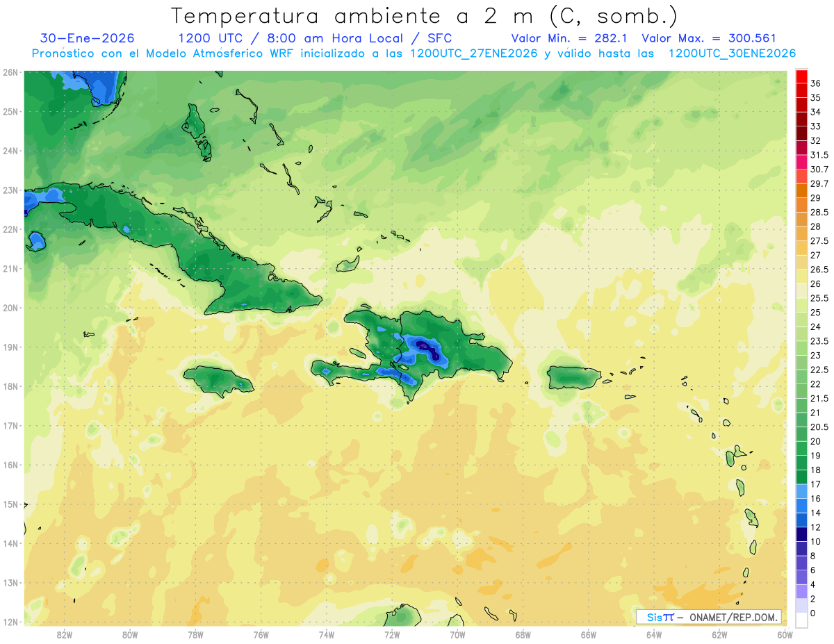Screen dimensions: 834x644
Task: Click the '62W' longitude label
Action: pos(719,634)
